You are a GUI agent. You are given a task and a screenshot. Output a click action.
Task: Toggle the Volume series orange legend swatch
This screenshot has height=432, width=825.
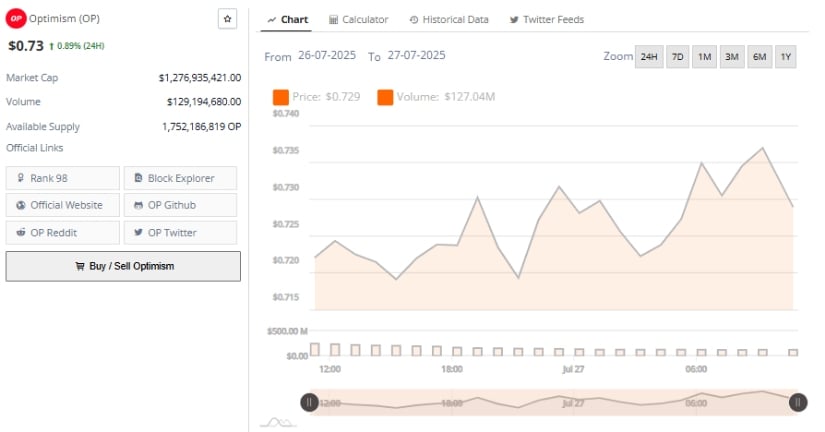point(385,97)
